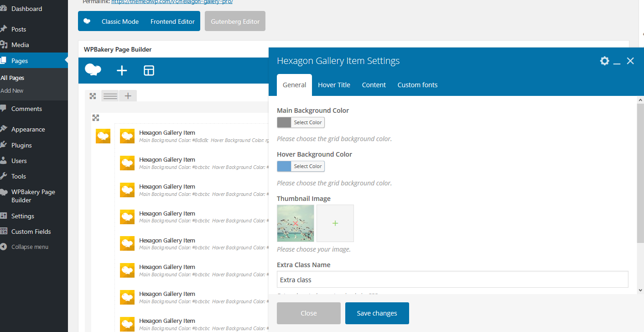The height and width of the screenshot is (332, 644).
Task: Click the gray Main Background Color swatch
Action: (x=284, y=122)
